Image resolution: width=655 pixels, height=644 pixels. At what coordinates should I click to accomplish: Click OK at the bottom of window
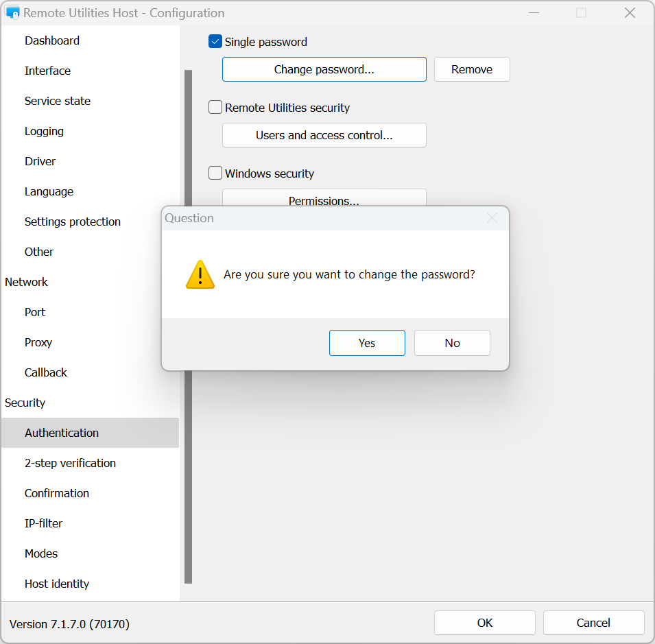pos(484,623)
